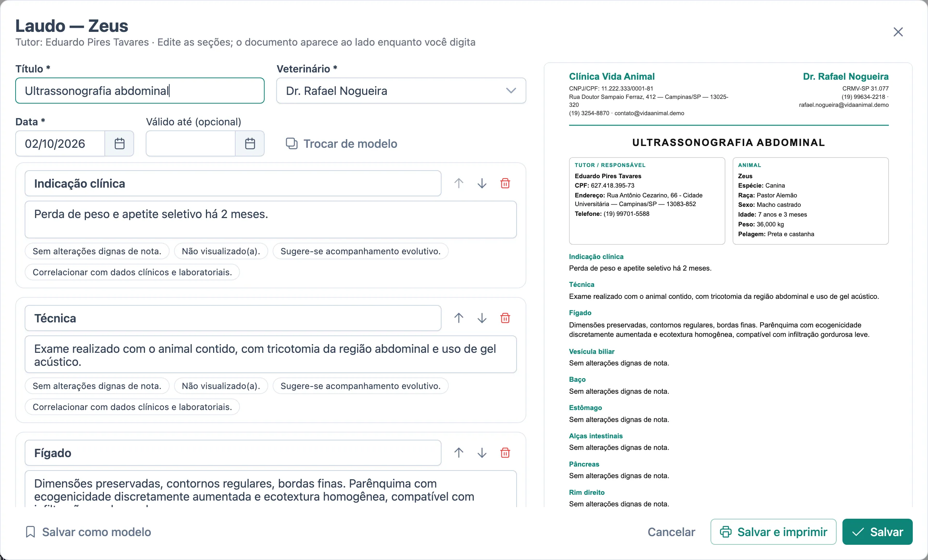The height and width of the screenshot is (560, 928).
Task: Edit the Indicação clínica section title
Action: (233, 183)
